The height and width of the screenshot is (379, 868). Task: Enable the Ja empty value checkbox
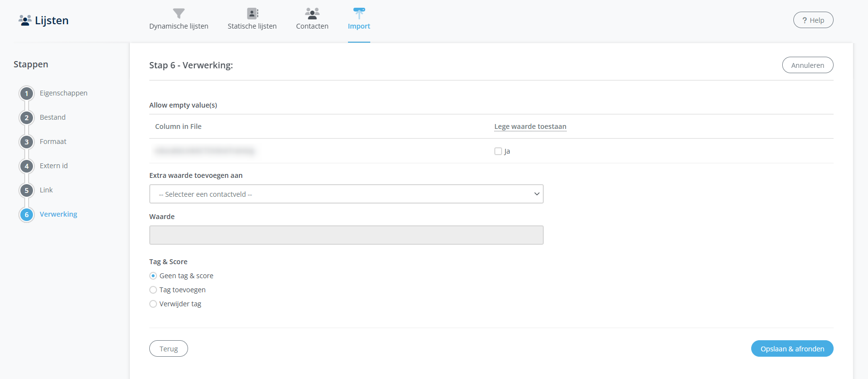[498, 151]
